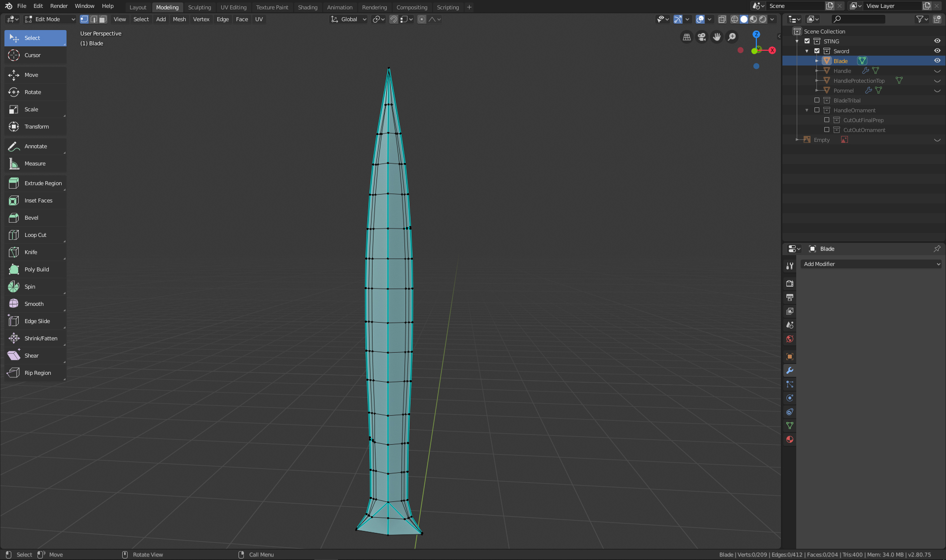The height and width of the screenshot is (560, 946).
Task: Enable the BladeTribal collection checkbox
Action: (x=817, y=100)
